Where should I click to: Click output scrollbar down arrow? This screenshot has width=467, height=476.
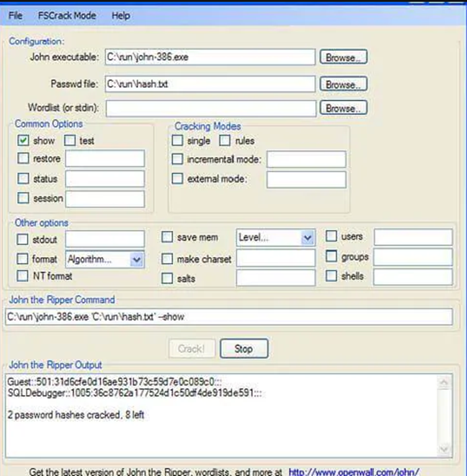[444, 449]
